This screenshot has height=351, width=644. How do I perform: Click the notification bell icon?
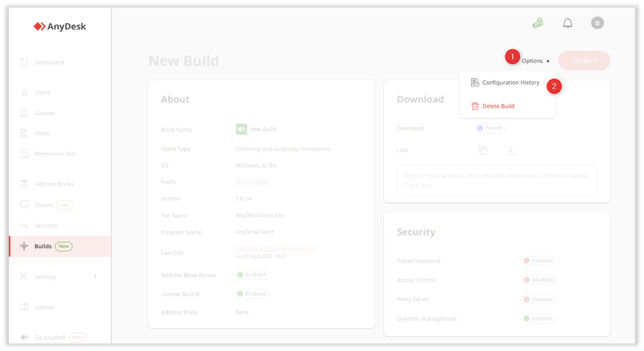568,23
